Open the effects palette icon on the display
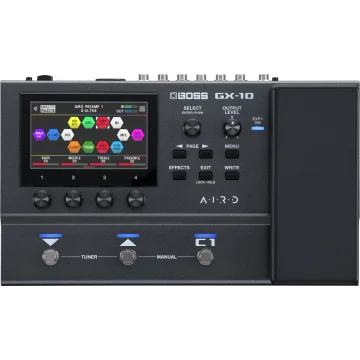This screenshot has height=360, width=360. 48,109
